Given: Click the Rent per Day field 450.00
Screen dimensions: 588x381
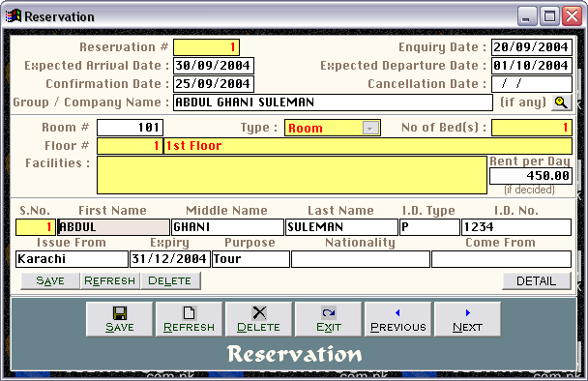Looking at the screenshot, I should click(531, 176).
